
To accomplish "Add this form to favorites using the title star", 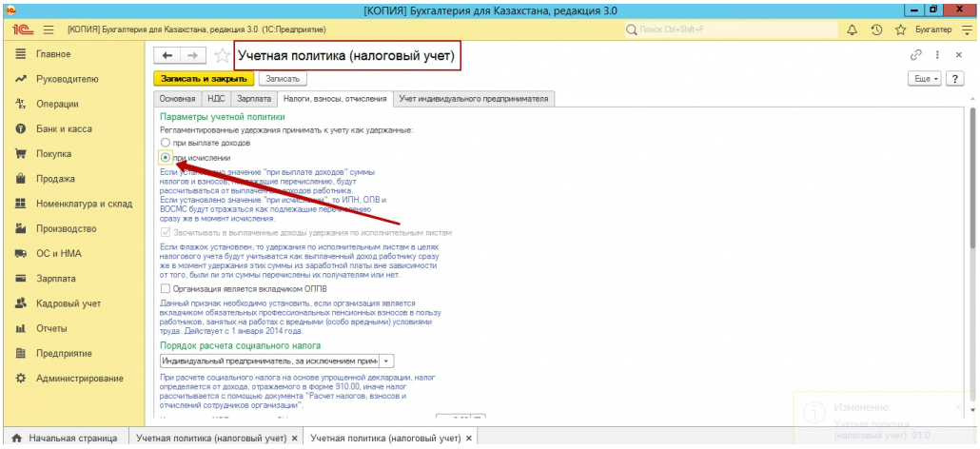I will click(222, 56).
